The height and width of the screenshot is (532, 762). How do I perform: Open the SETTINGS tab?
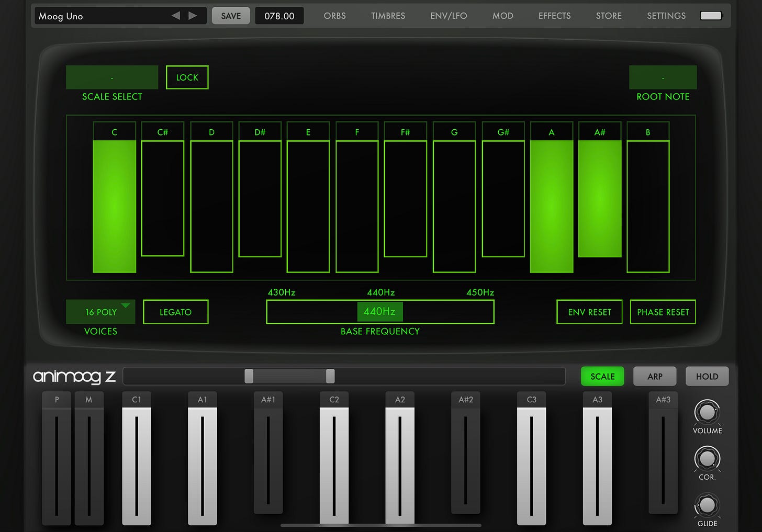[x=666, y=16]
